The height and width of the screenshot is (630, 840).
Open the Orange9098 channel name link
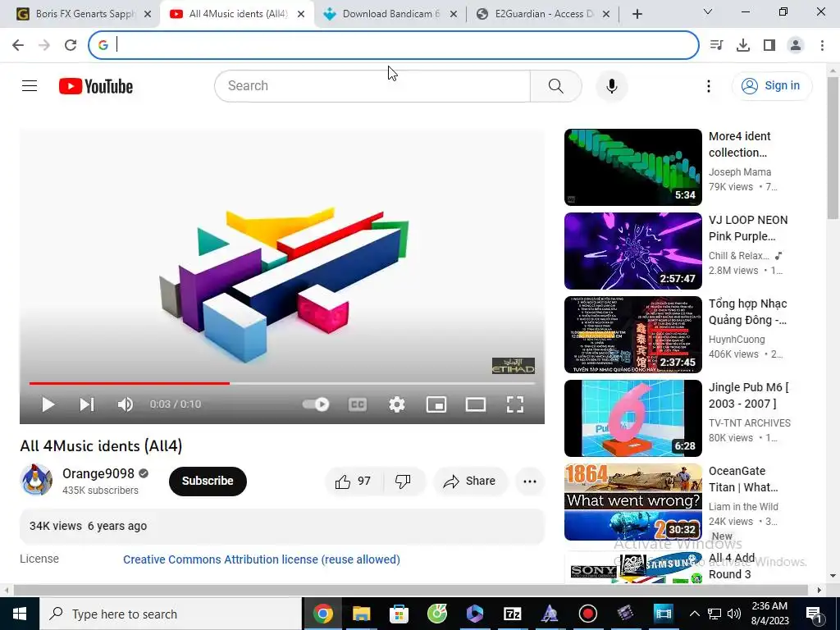[x=98, y=473]
